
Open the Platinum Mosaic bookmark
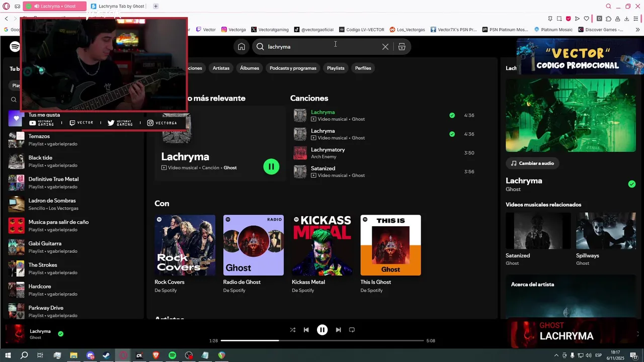[553, 30]
